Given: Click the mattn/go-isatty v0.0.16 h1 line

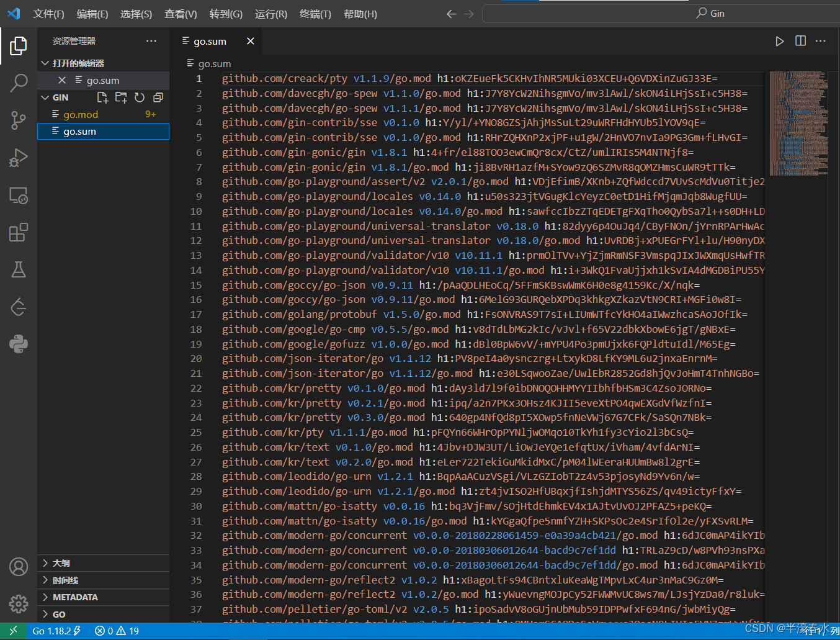Looking at the screenshot, I should pyautogui.click(x=467, y=506).
